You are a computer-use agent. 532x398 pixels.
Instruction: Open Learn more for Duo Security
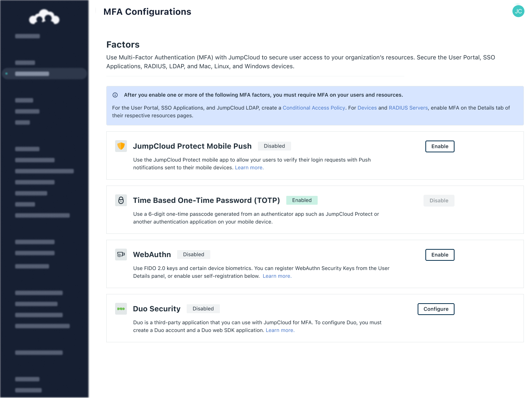[x=280, y=330]
